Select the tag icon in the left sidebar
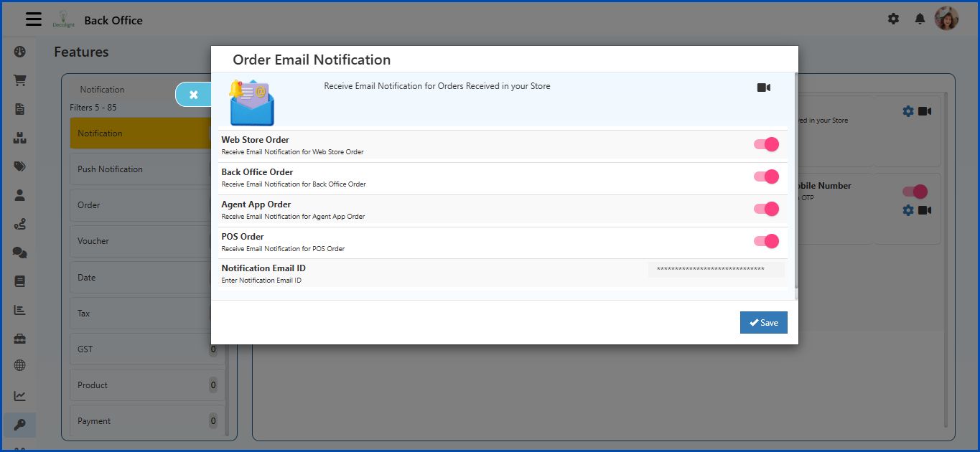This screenshot has height=452, width=980. [19, 166]
